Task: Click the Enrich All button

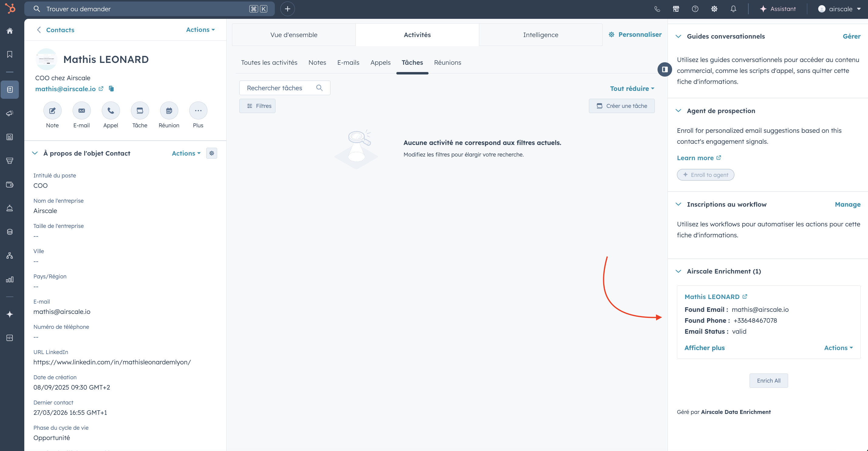Action: pyautogui.click(x=769, y=380)
